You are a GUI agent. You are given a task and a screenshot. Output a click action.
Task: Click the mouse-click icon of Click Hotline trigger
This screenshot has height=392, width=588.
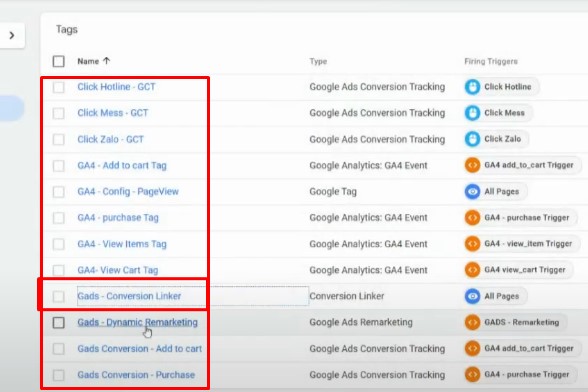(472, 87)
